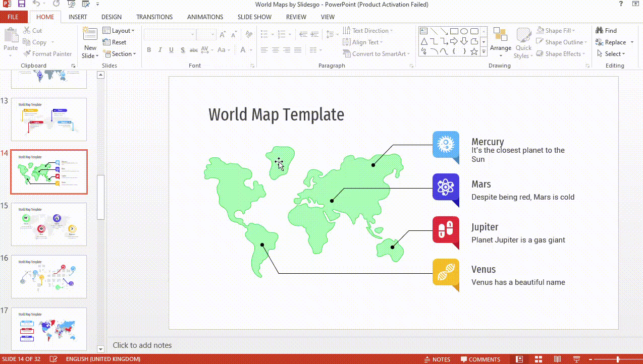The image size is (643, 364).
Task: Open the FILE menu
Action: [x=13, y=17]
